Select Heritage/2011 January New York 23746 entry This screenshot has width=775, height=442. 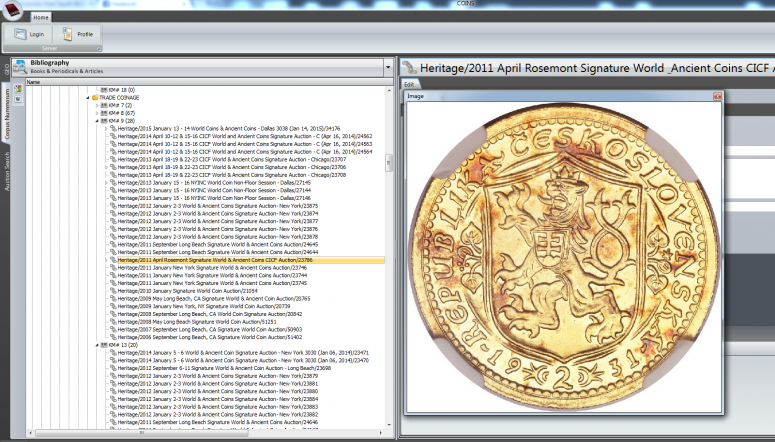tap(212, 267)
